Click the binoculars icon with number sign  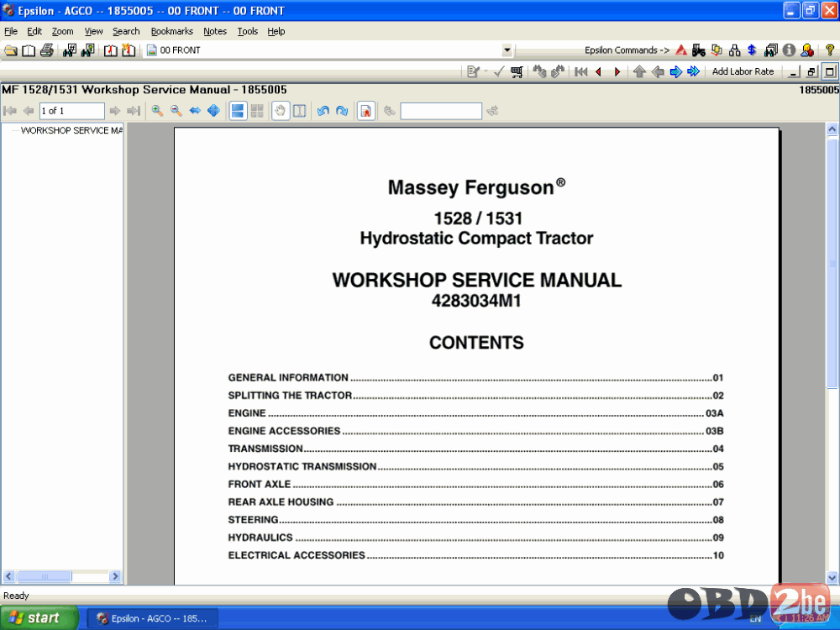pyautogui.click(x=69, y=51)
